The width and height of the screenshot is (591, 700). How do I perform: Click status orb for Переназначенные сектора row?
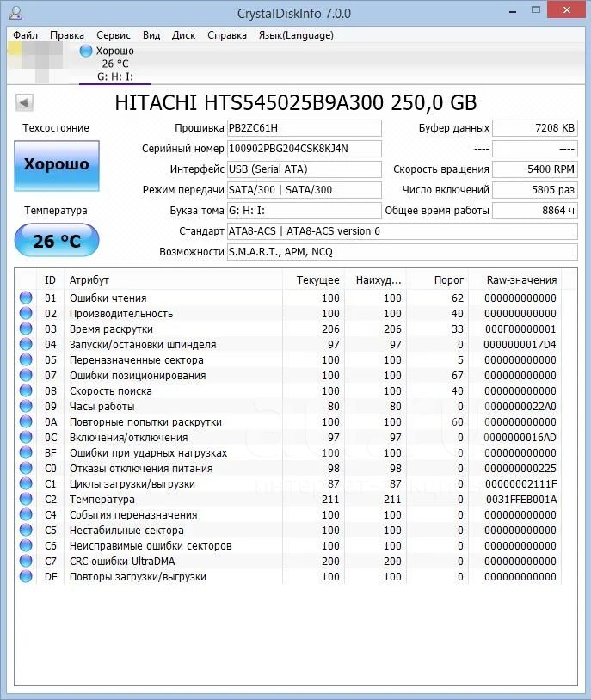click(x=26, y=359)
